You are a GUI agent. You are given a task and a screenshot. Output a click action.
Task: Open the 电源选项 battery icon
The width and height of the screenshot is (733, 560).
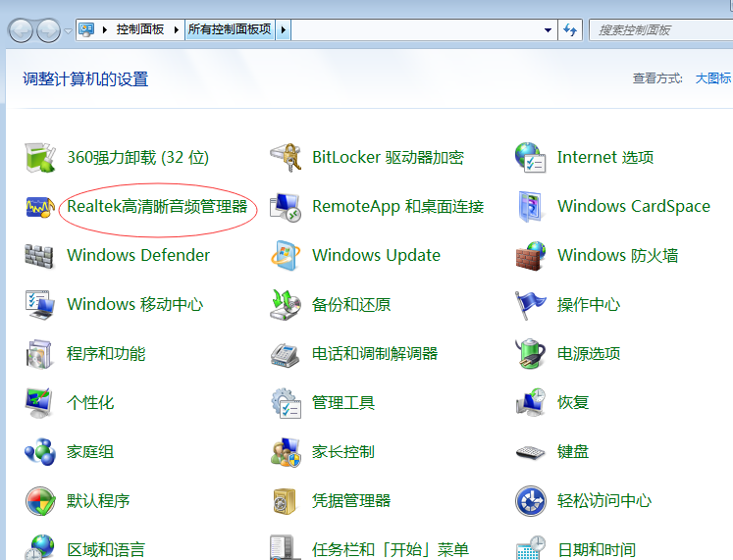point(530,354)
